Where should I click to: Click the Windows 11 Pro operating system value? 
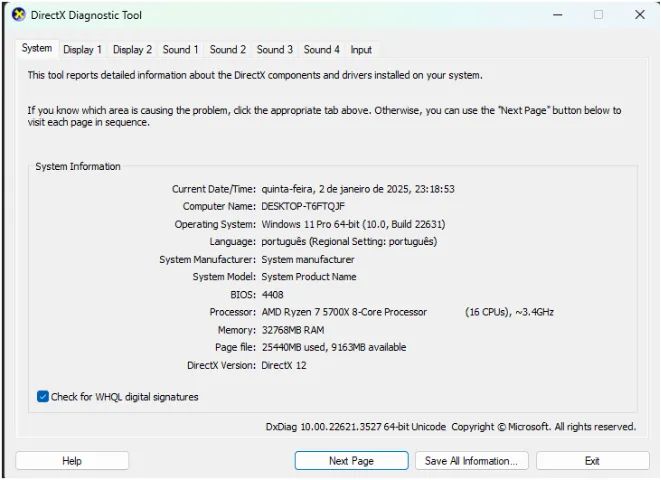point(352,224)
